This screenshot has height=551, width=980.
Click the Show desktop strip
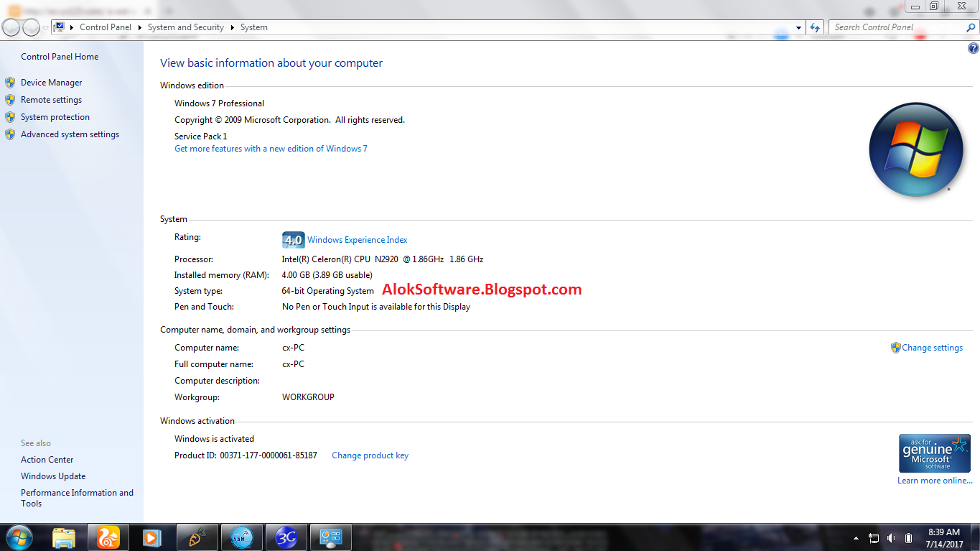[975, 538]
